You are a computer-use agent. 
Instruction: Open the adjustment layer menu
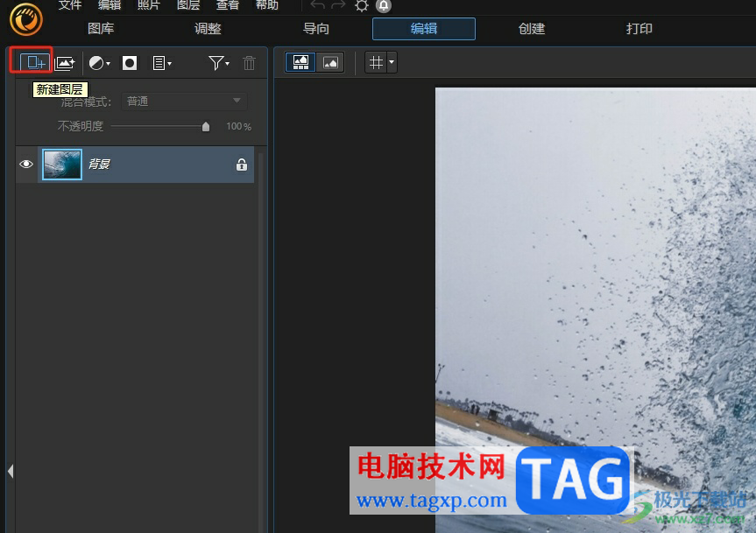[99, 63]
